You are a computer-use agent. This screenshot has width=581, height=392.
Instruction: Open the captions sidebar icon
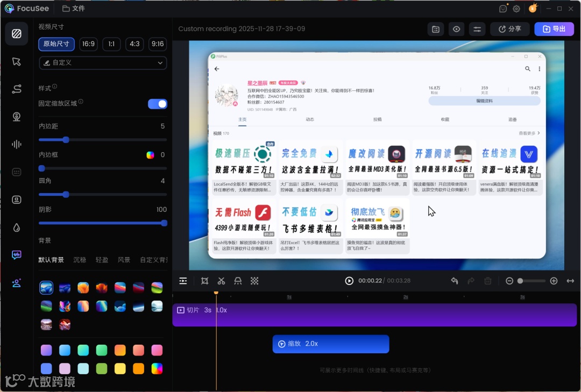click(17, 172)
